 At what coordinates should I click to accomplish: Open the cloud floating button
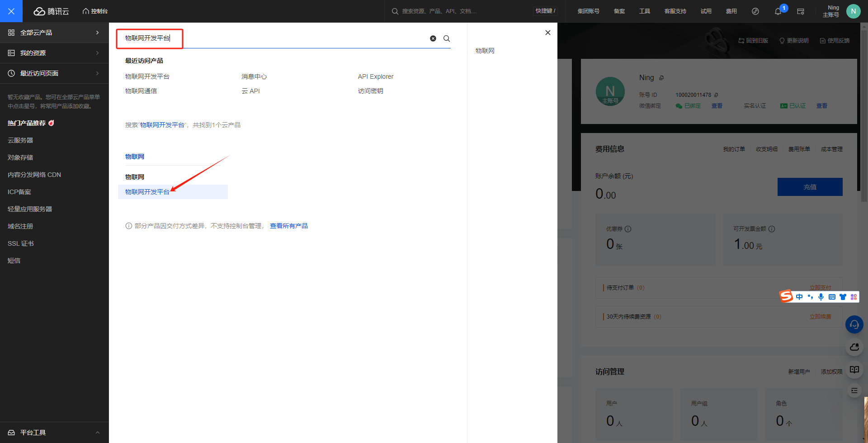(854, 347)
